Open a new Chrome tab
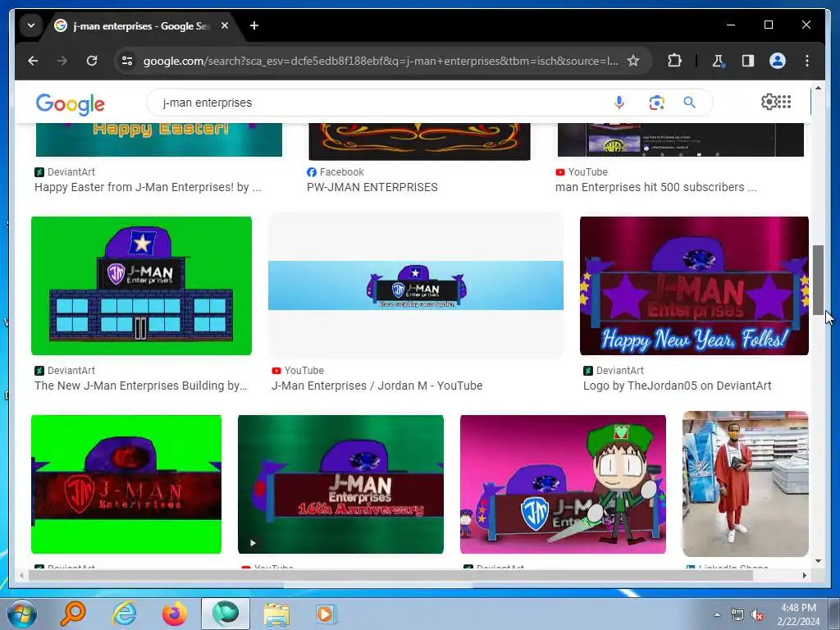Viewport: 840px width, 630px height. (x=254, y=25)
